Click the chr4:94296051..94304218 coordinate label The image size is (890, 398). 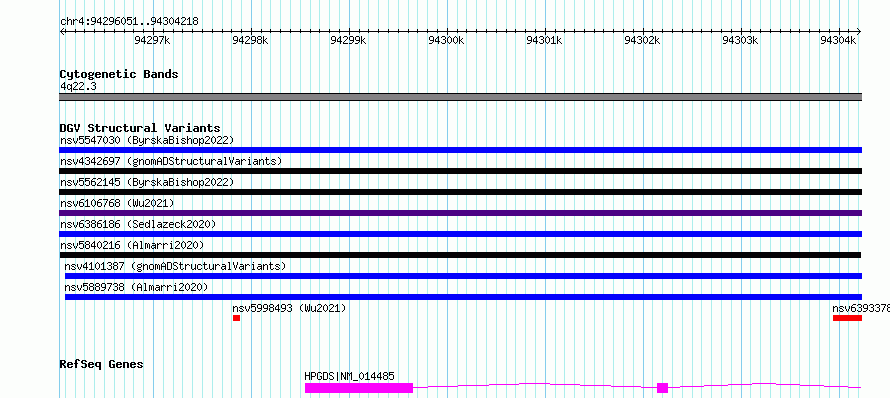coord(129,22)
